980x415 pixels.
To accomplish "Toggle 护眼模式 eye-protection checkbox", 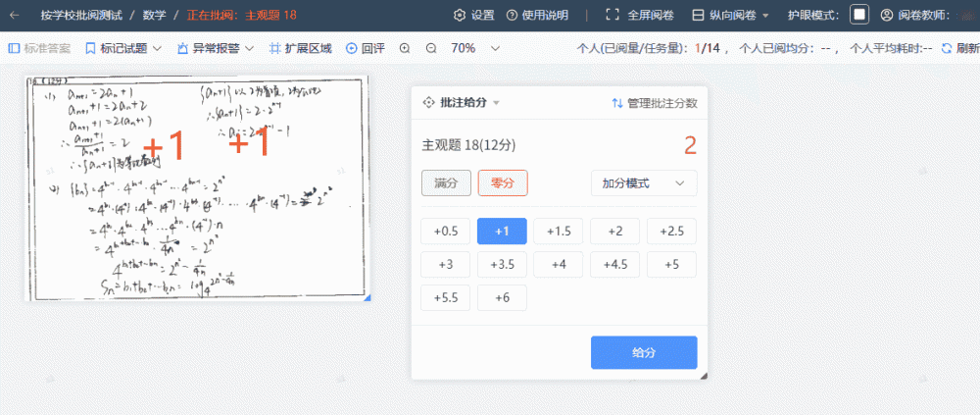I will pos(858,15).
